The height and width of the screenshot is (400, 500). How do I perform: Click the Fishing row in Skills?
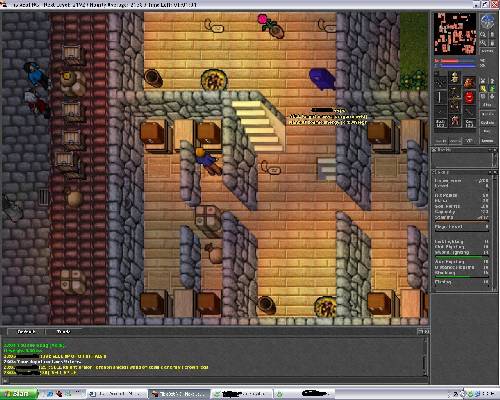pyautogui.click(x=462, y=282)
